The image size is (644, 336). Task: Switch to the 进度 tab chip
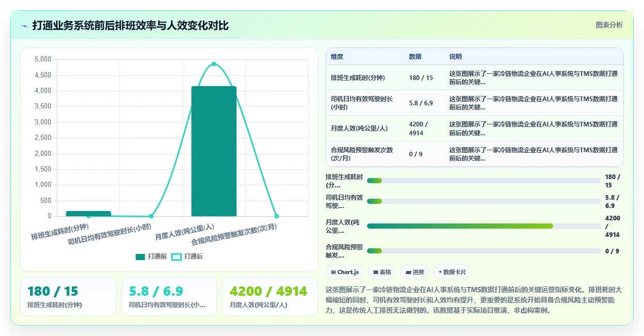coord(415,272)
